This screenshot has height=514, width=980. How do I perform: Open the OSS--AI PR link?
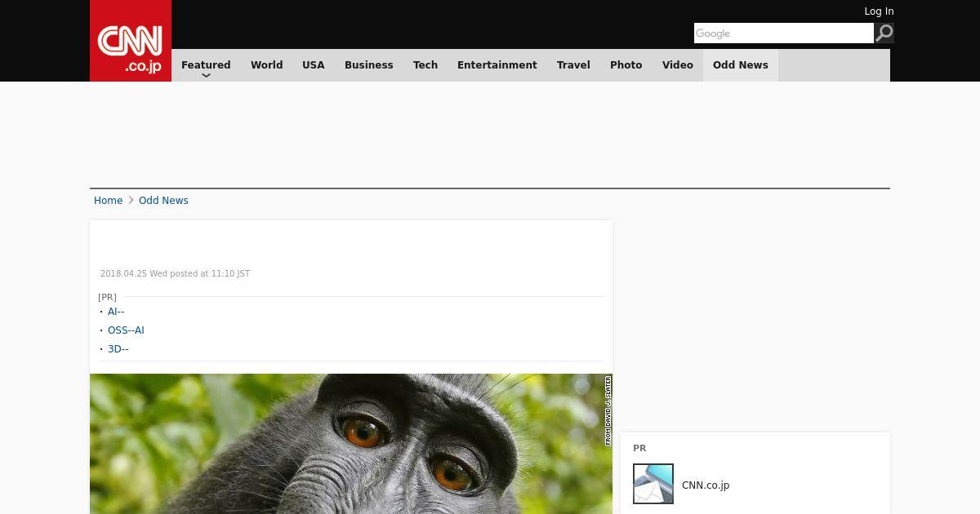pos(126,330)
